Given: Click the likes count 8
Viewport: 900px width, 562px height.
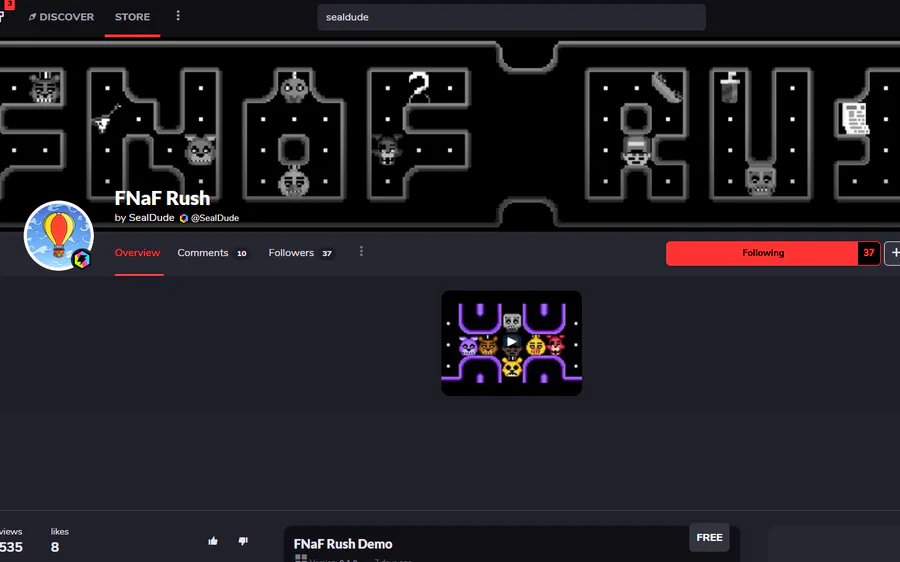Looking at the screenshot, I should click(55, 547).
